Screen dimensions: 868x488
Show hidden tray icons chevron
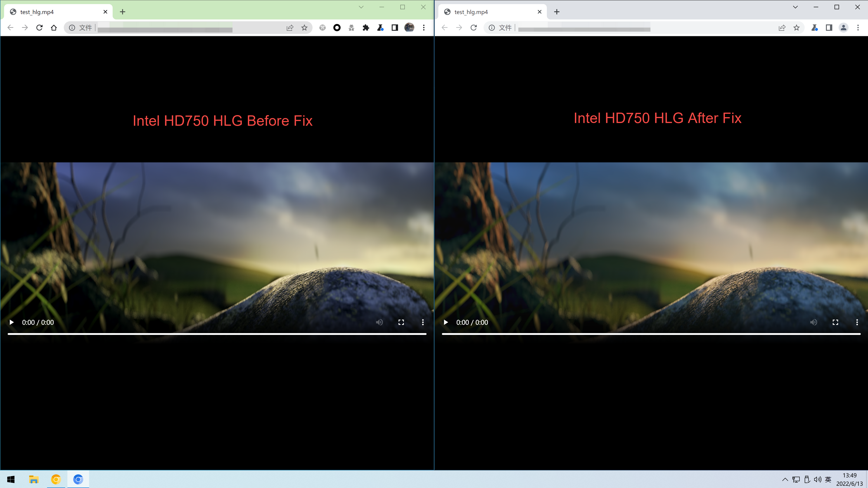pos(785,479)
